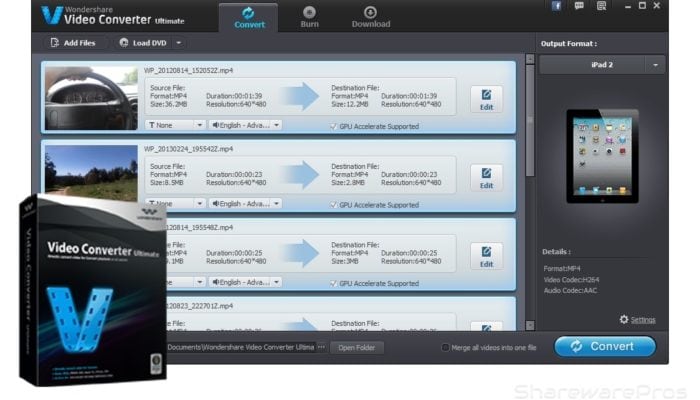Maximize the Video Converter window
The image size is (700, 400).
click(642, 6)
